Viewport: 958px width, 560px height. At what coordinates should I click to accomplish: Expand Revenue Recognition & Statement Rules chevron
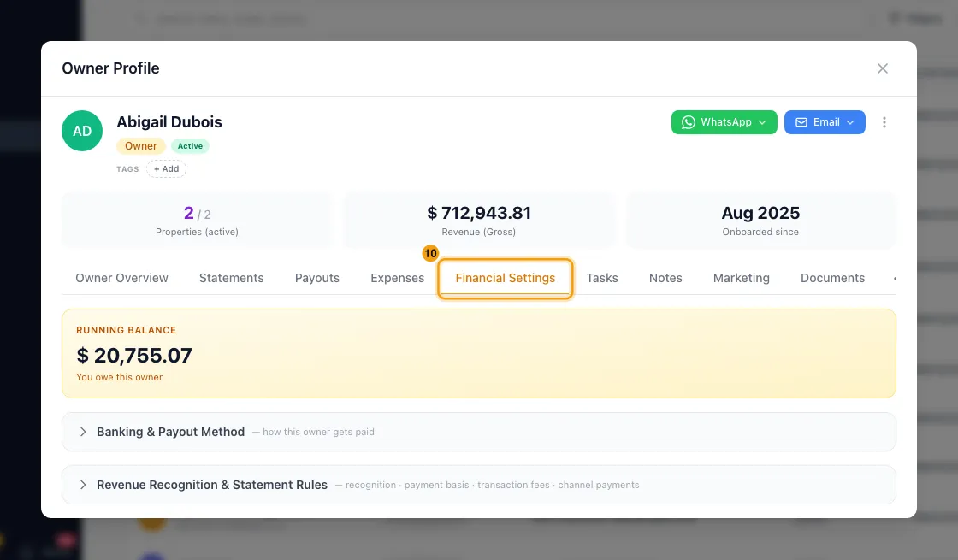tap(83, 485)
